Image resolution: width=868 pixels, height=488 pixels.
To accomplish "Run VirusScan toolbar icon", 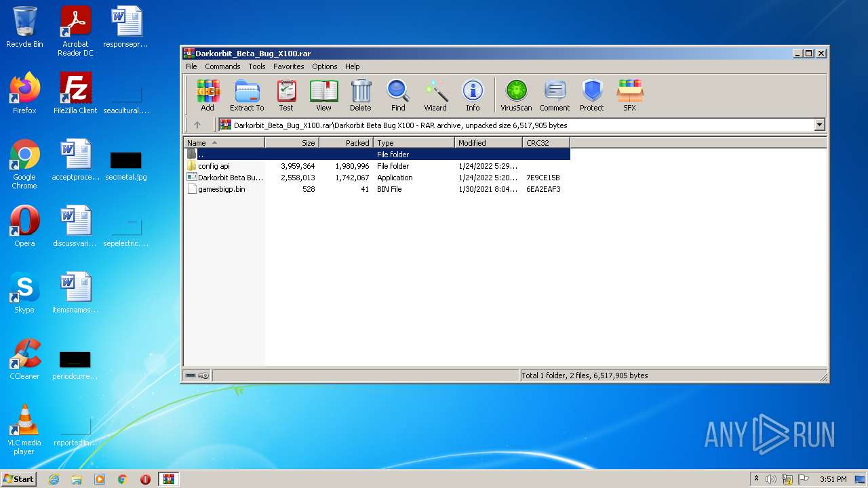I will click(516, 96).
